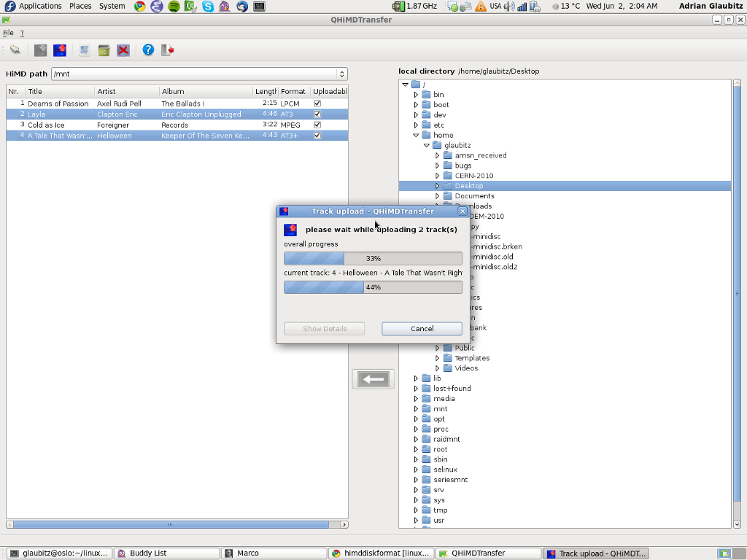Click the blue upload tracks toolbar icon
This screenshot has height=560, width=747.
point(60,50)
